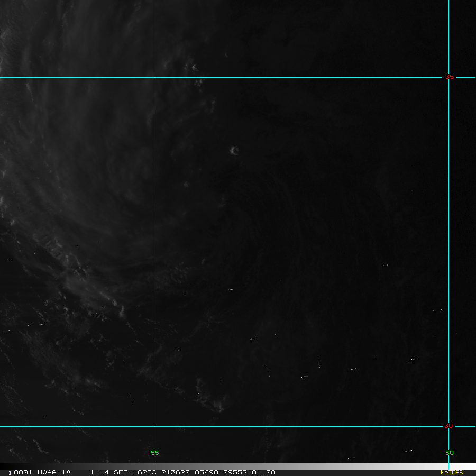Click the yellow McIDAS label
The image size is (476, 476).
click(x=452, y=472)
